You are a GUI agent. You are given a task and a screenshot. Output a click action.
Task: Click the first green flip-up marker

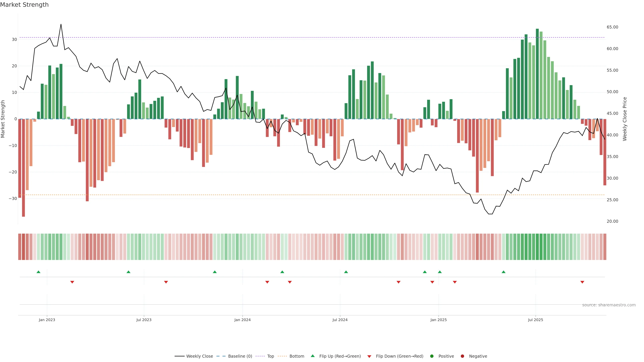pyautogui.click(x=39, y=272)
